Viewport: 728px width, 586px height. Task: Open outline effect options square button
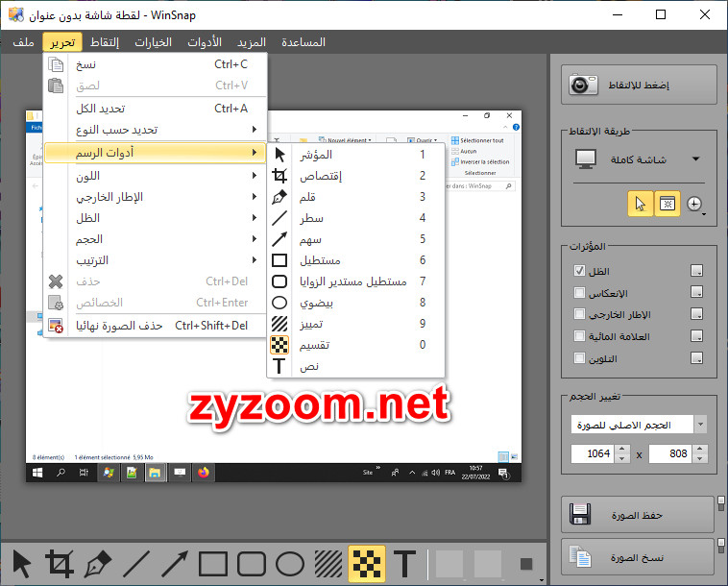[696, 314]
